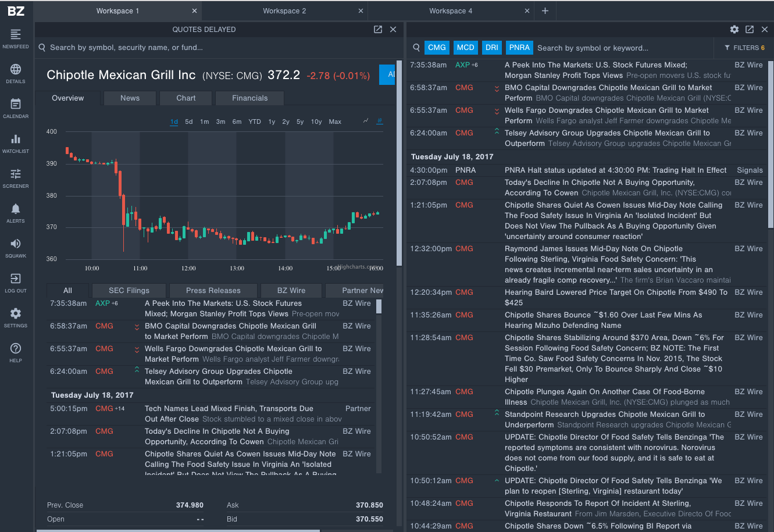
Task: Open news panel settings gear
Action: [734, 30]
